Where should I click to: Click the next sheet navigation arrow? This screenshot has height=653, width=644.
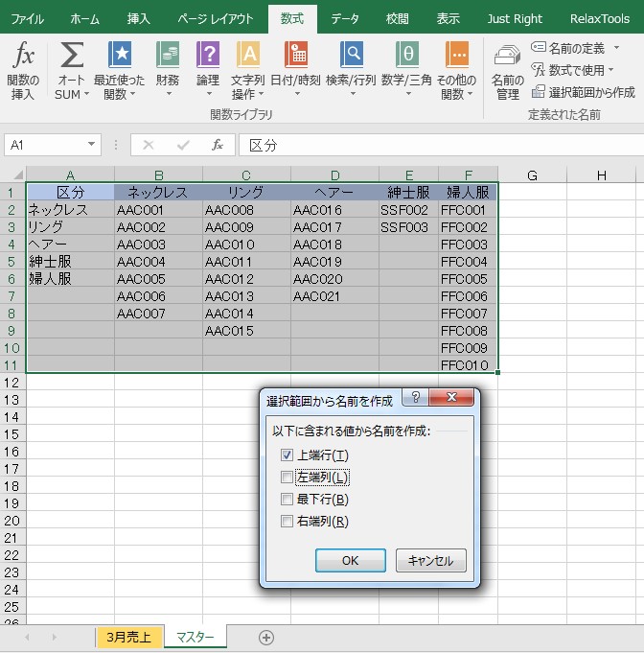click(x=54, y=637)
